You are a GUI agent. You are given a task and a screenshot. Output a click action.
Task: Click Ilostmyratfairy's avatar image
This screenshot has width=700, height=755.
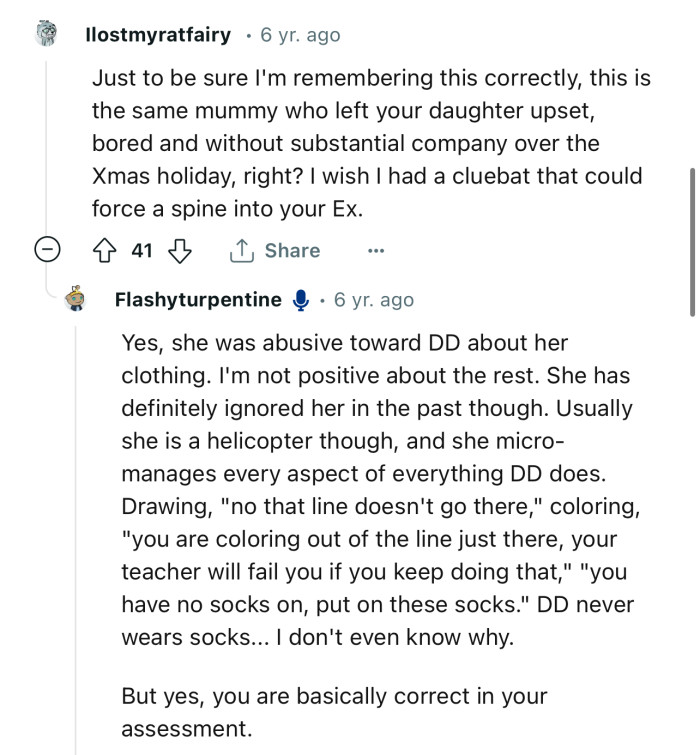tap(46, 35)
